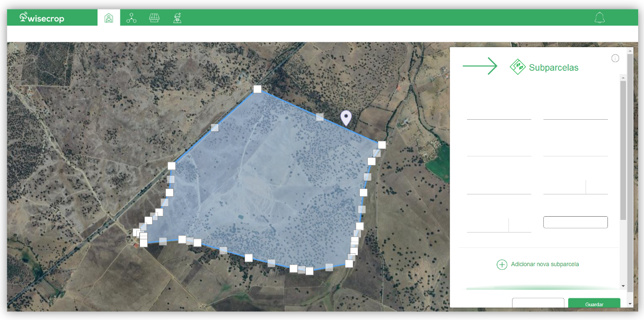Open the farmer technician icon in top bar
This screenshot has width=644, height=320.
(178, 18)
